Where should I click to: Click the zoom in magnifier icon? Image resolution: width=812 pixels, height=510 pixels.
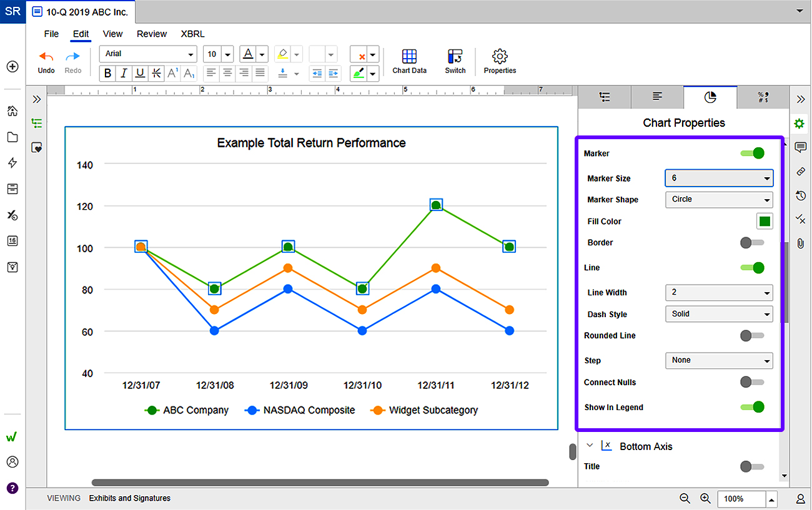705,498
